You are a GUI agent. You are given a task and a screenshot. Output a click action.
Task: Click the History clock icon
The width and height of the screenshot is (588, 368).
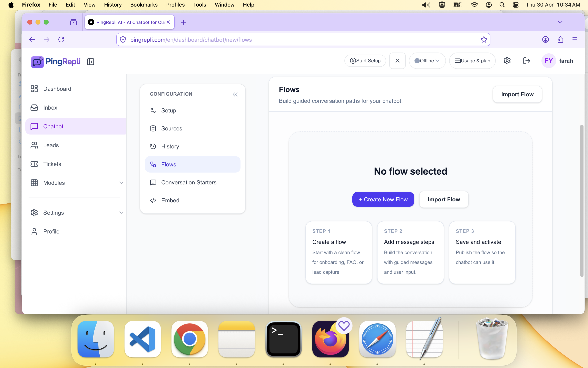(x=153, y=146)
